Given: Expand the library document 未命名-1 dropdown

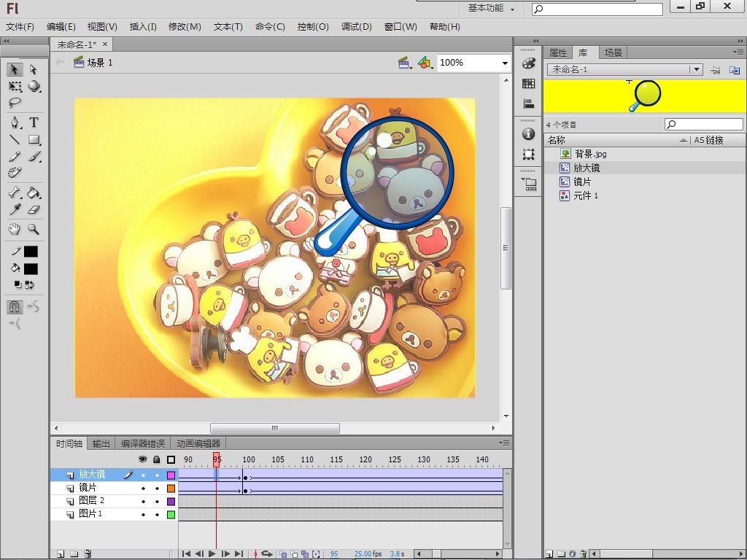Looking at the screenshot, I should [x=697, y=70].
